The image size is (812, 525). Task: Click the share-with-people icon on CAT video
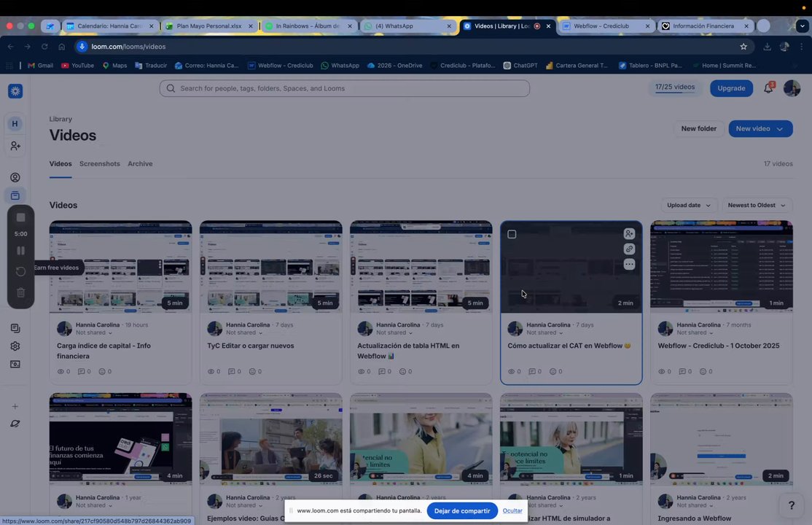629,234
